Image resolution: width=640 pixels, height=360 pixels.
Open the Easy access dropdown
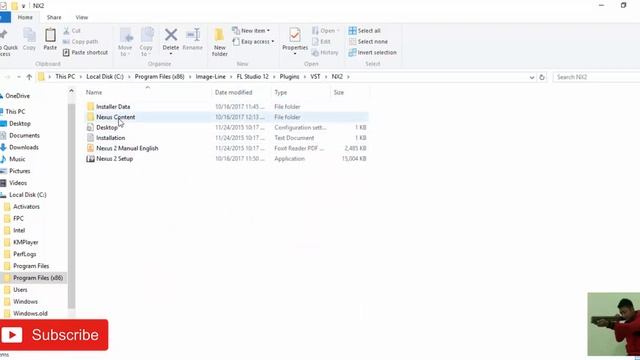coord(253,42)
